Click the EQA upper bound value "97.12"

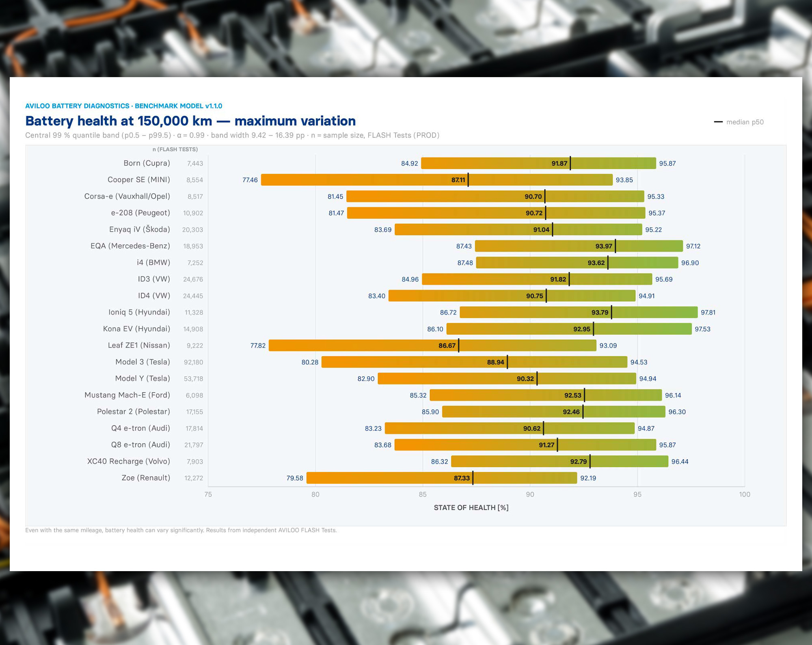[x=693, y=246]
